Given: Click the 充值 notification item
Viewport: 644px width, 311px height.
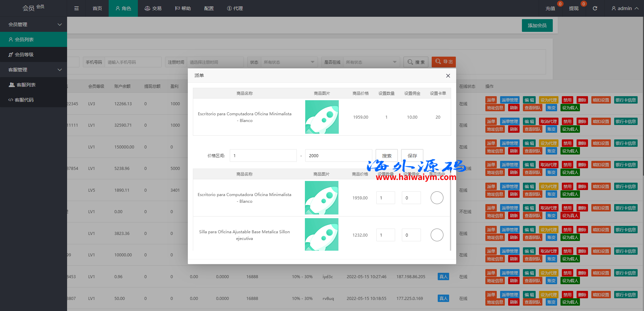Looking at the screenshot, I should [x=550, y=8].
